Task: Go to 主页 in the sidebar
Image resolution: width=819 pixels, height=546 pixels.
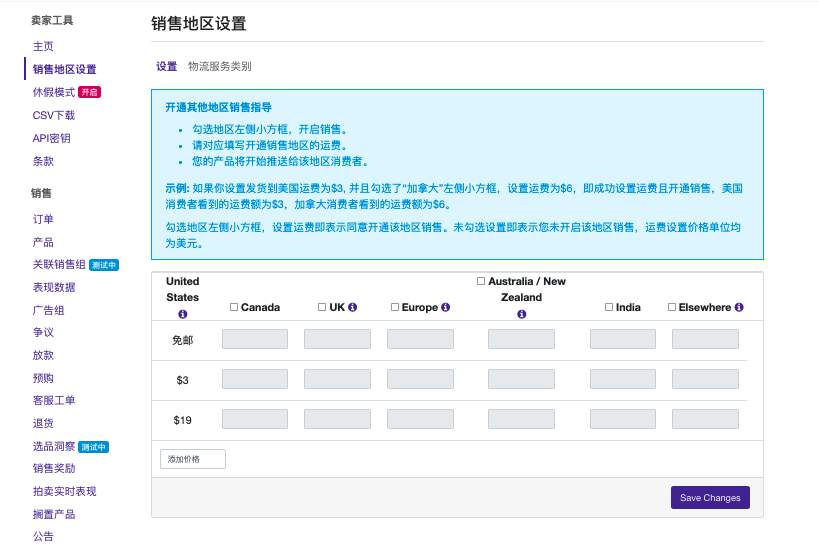Action: pos(43,47)
